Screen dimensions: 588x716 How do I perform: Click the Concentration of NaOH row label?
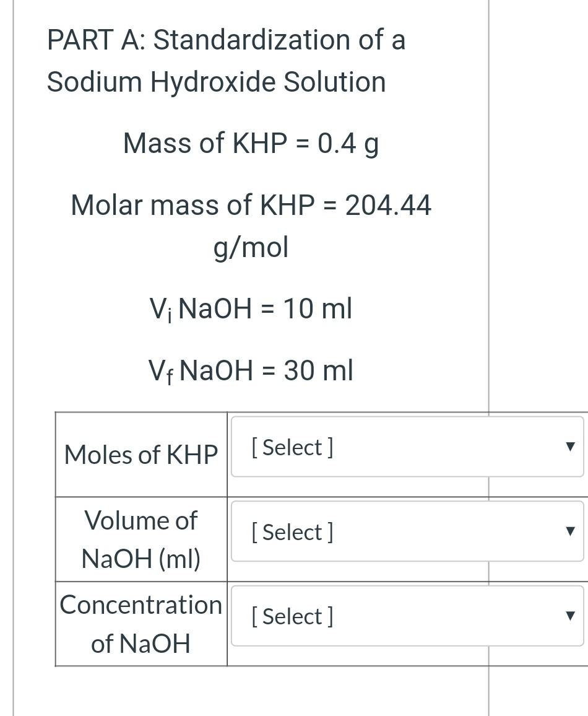click(x=141, y=624)
